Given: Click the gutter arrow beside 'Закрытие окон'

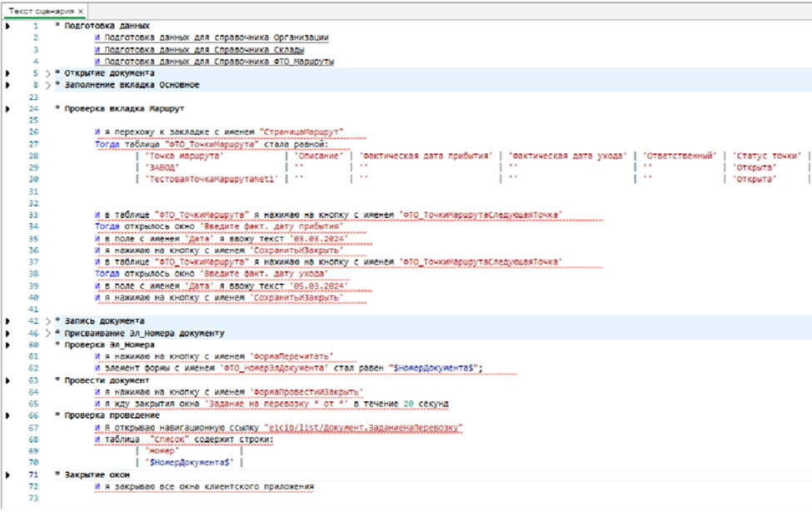Looking at the screenshot, I should [7, 474].
